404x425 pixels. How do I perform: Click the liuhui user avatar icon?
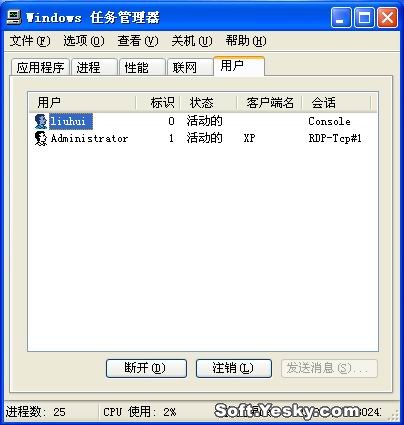click(41, 121)
